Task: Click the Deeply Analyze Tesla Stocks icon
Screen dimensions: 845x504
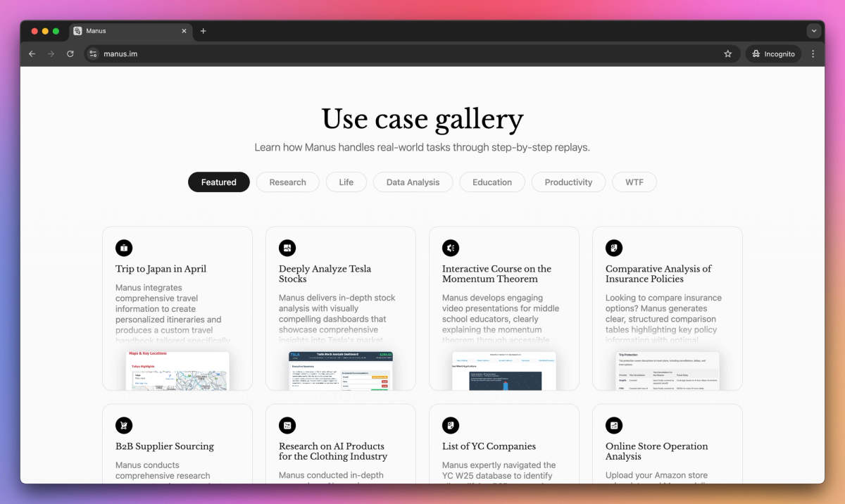Action: click(x=287, y=248)
